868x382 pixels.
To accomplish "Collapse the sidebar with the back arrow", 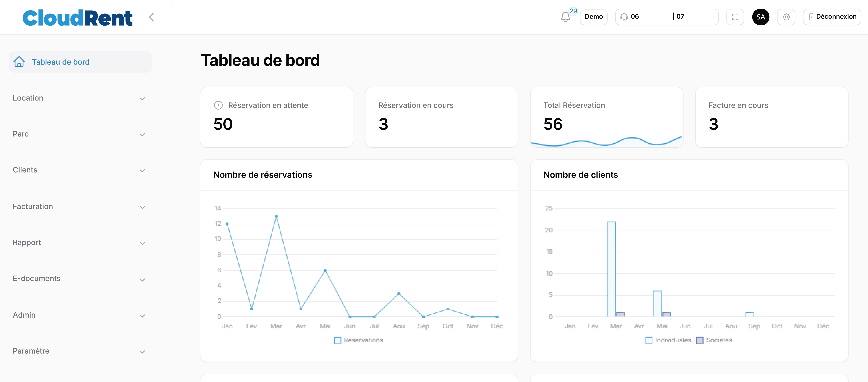I will pos(152,17).
